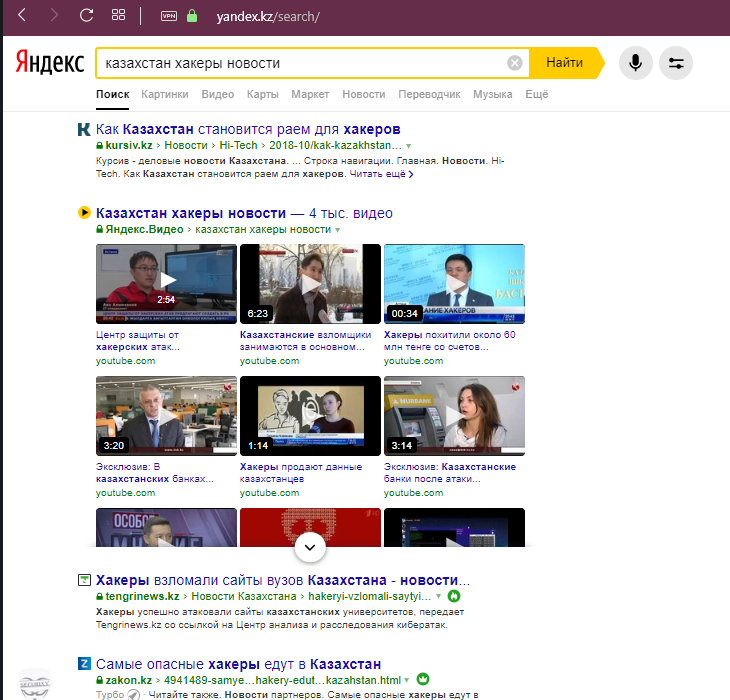Click the Турбо rocket icon

tap(133, 695)
